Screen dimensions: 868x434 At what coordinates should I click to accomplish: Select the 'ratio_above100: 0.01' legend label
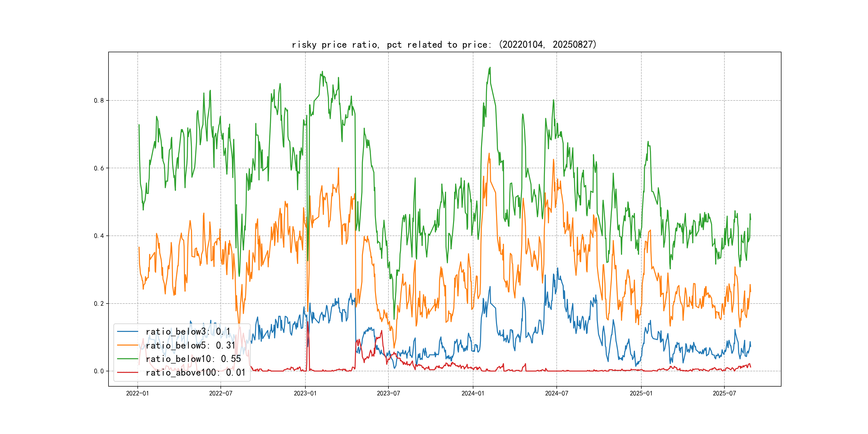tap(196, 372)
